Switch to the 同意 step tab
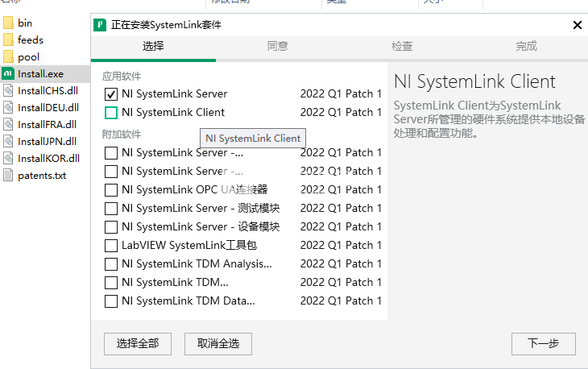The height and width of the screenshot is (369, 588). (278, 46)
